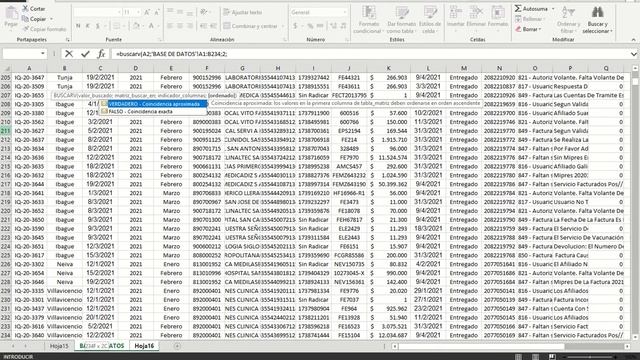This screenshot has height=360, width=640.
Task: Confirm formula with the checkmark icon
Action: [x=85, y=54]
